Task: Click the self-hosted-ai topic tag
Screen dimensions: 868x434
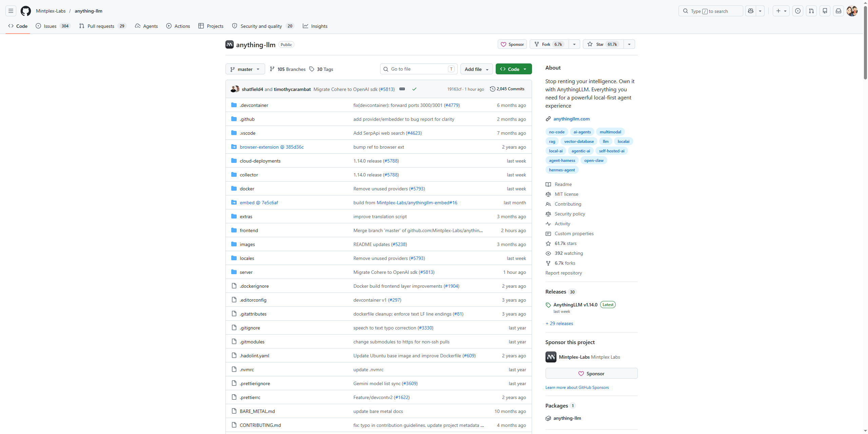Action: point(611,151)
